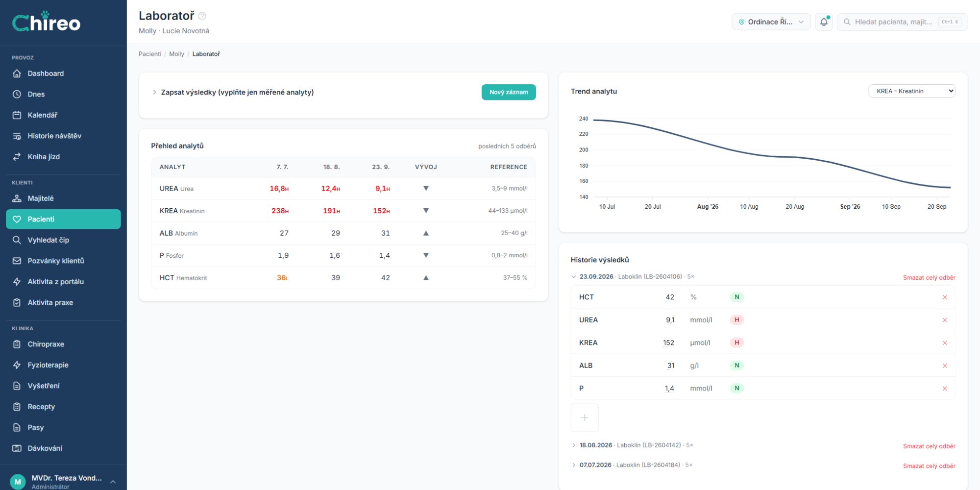Open Aktivita praxe menu item
This screenshot has height=490, width=980.
63,302
